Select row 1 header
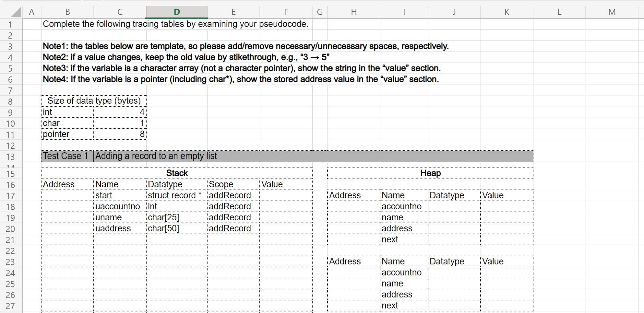The image size is (644, 313). click(x=11, y=24)
